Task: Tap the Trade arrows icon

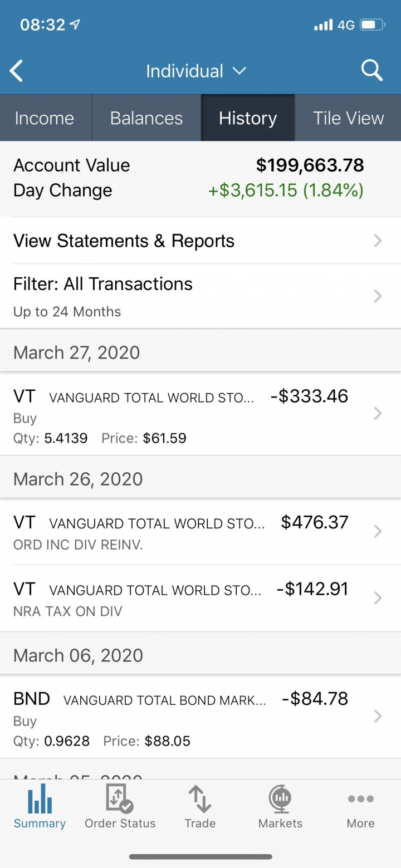Action: pos(200,799)
